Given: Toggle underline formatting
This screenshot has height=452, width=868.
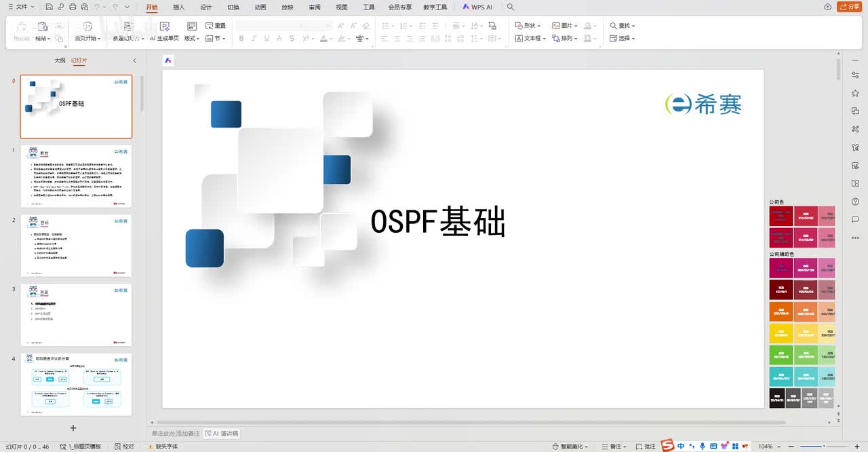Looking at the screenshot, I should point(266,39).
